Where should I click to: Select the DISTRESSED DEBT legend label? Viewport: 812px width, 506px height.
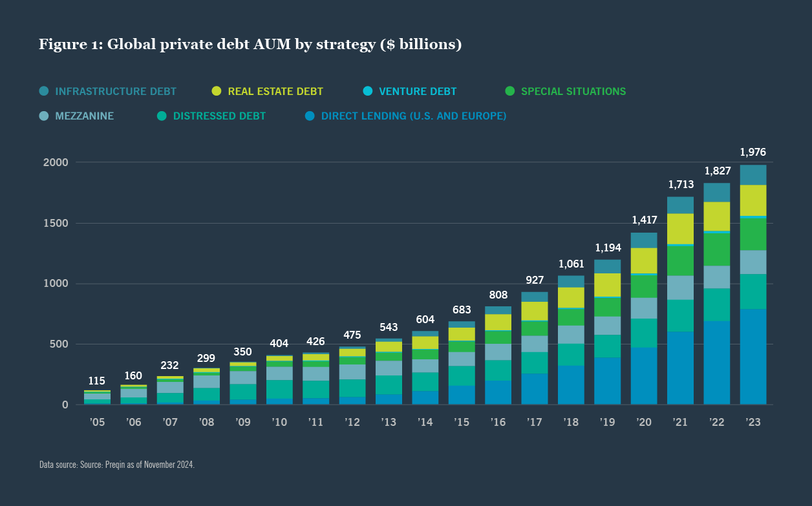[x=219, y=116]
